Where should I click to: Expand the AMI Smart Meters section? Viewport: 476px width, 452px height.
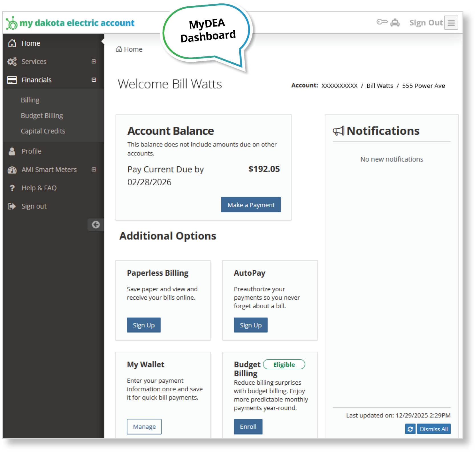pos(94,169)
